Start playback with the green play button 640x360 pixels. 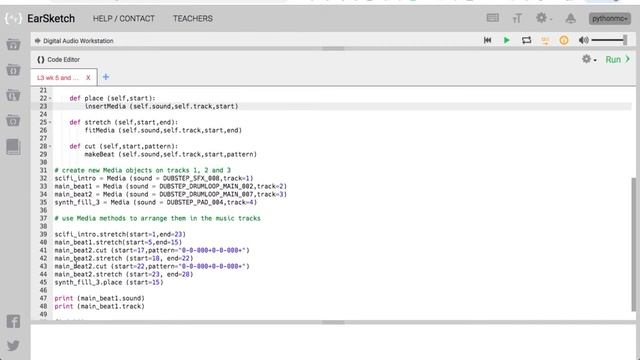pos(507,40)
